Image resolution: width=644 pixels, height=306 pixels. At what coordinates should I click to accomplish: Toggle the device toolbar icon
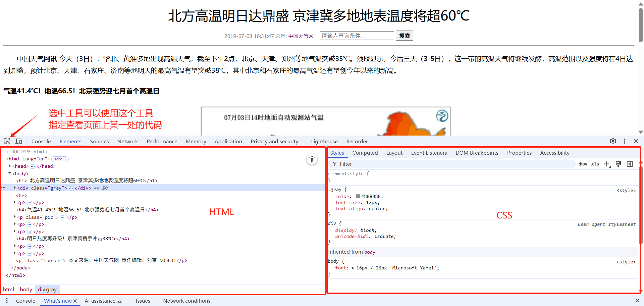click(x=19, y=141)
